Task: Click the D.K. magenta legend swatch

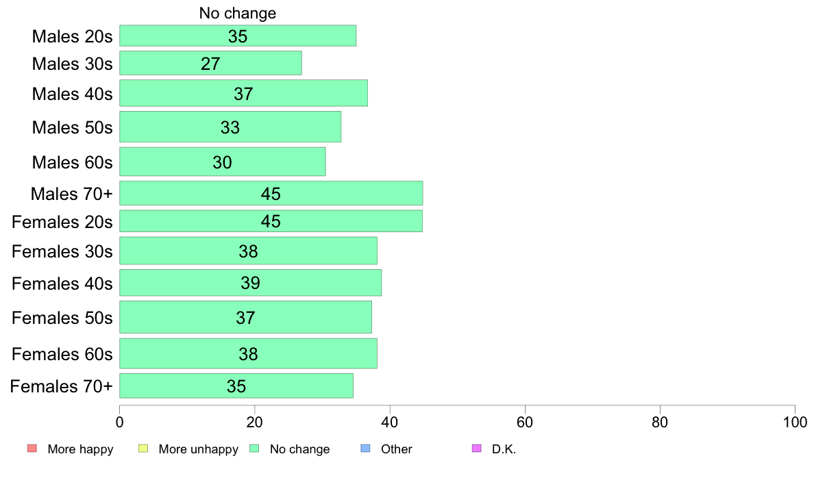Action: pos(477,449)
